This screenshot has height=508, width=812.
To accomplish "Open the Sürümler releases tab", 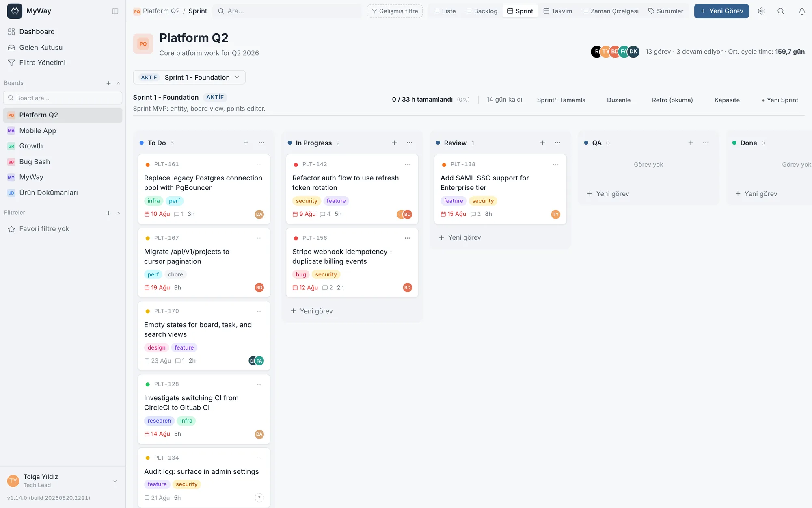I will click(x=666, y=11).
